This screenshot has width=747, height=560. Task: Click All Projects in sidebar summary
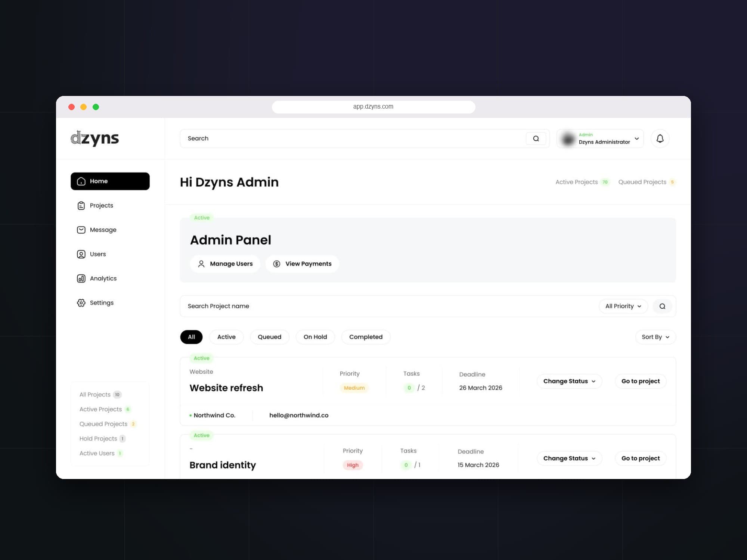tap(100, 395)
